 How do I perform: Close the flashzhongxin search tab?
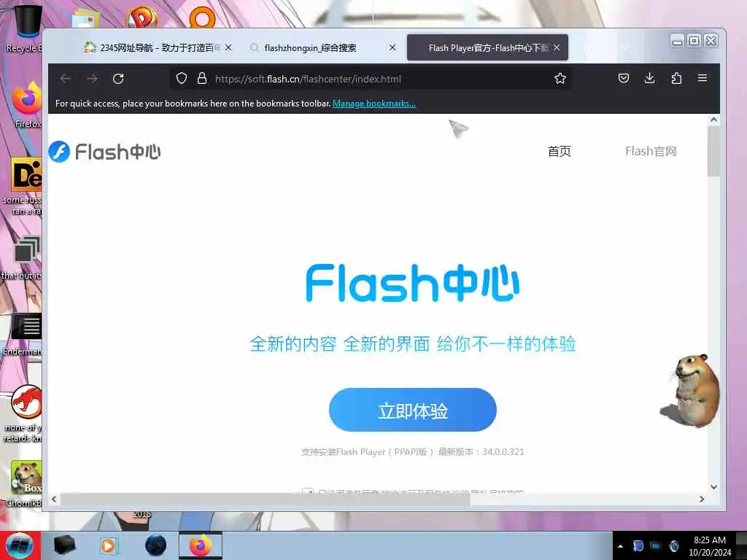pos(392,47)
